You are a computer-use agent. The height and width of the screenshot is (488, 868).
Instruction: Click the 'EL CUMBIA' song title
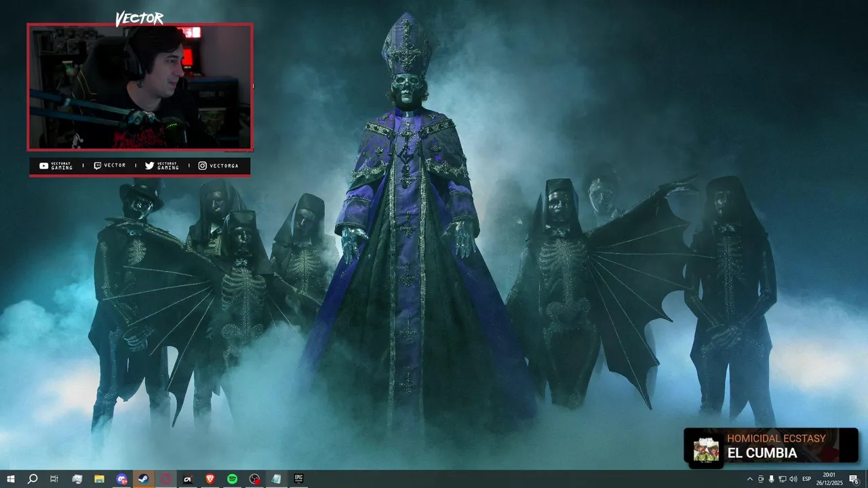[762, 453]
